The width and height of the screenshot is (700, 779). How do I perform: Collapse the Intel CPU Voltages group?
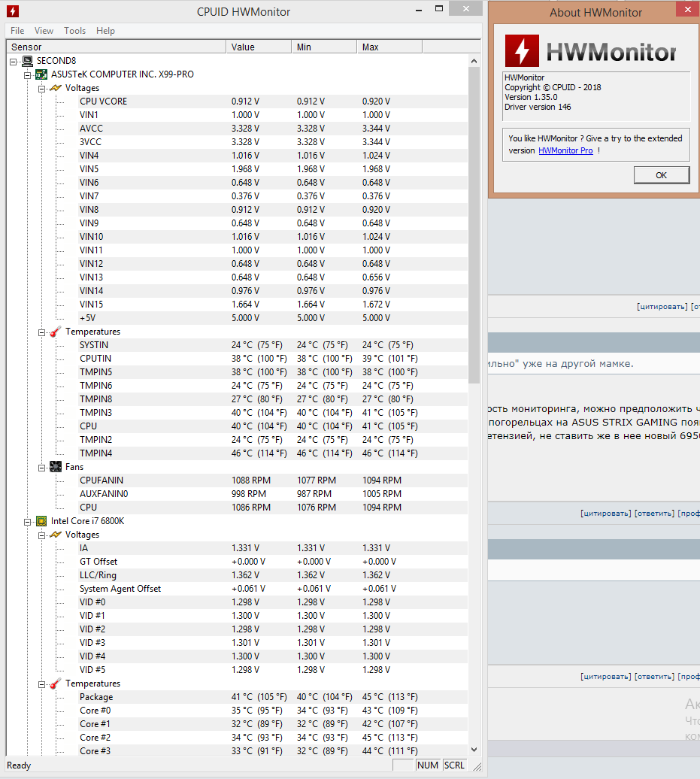(42, 535)
